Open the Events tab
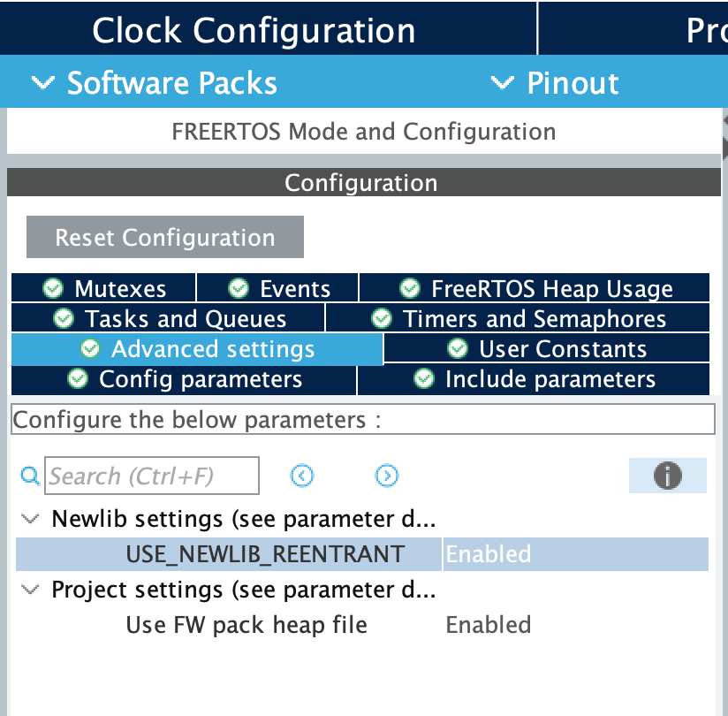This screenshot has height=716, width=728. coord(278,288)
